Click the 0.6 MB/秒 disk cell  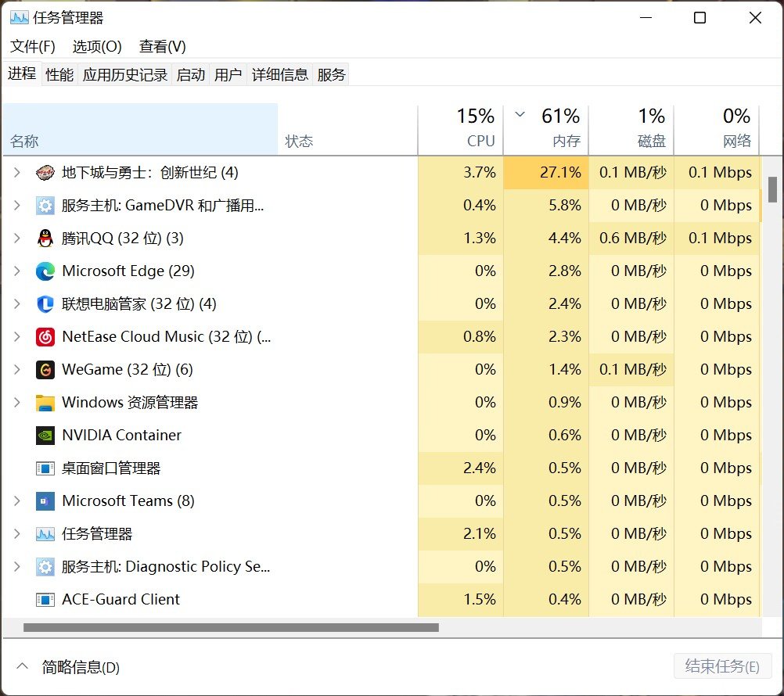coord(631,239)
